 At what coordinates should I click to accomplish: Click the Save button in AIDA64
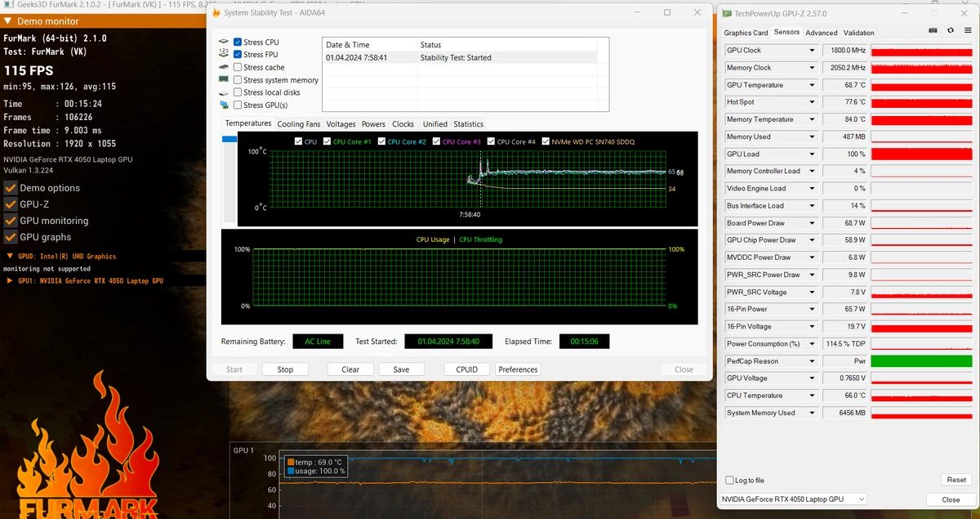pos(401,369)
